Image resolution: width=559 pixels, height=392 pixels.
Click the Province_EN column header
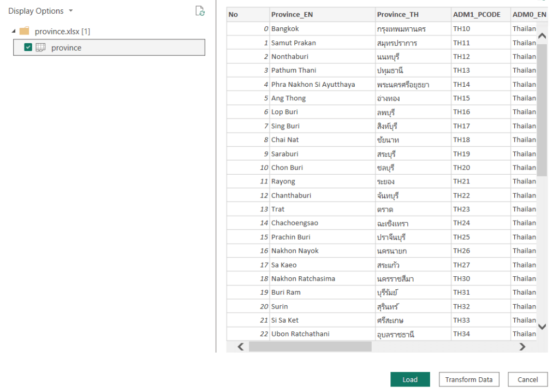point(293,15)
